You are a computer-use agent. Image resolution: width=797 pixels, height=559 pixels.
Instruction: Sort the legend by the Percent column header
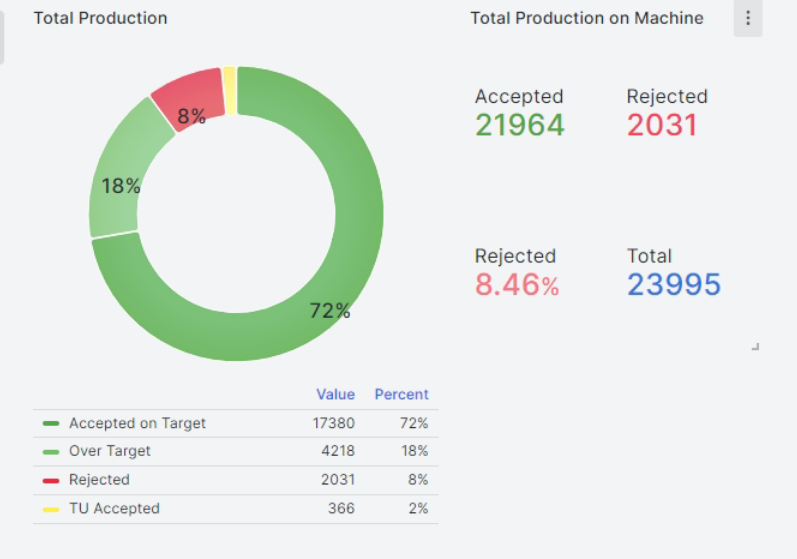pyautogui.click(x=401, y=394)
